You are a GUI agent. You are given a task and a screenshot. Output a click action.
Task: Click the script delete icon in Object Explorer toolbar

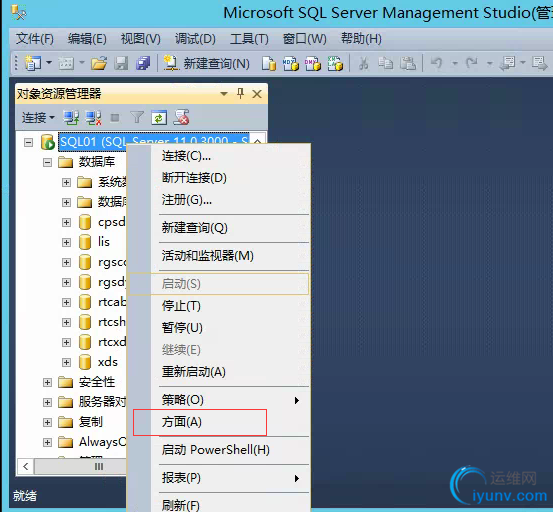(181, 117)
